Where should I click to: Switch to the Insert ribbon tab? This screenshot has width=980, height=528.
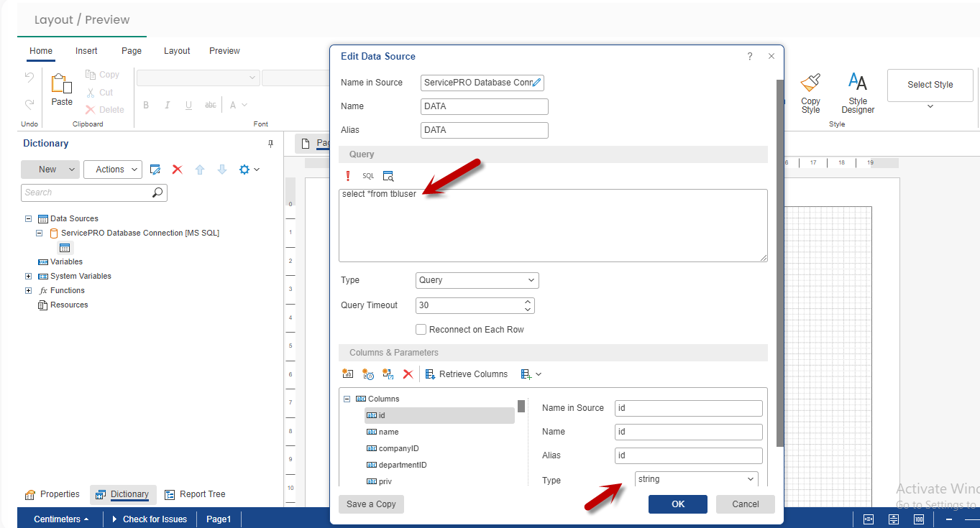coord(86,51)
